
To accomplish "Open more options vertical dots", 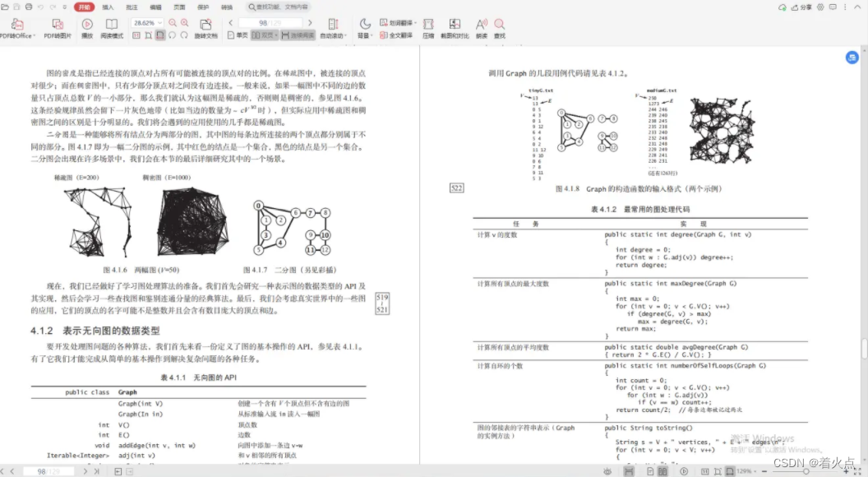I will click(845, 7).
